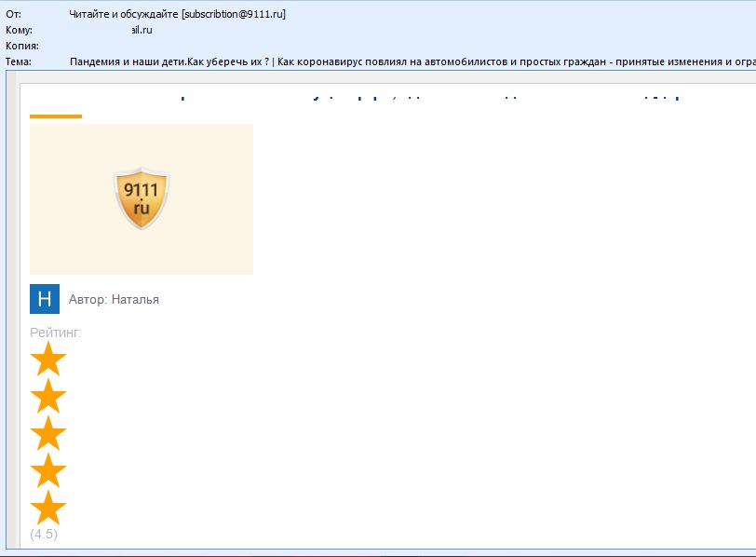This screenshot has height=557, width=756.
Task: Click the 9111.ru golden shield logo
Action: [x=142, y=198]
